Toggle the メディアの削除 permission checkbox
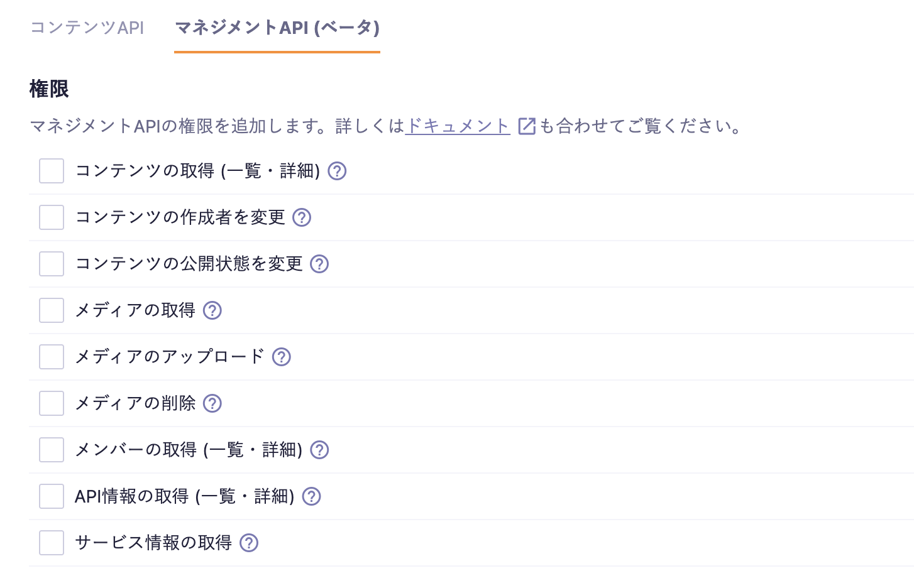This screenshot has height=588, width=914. (x=52, y=403)
